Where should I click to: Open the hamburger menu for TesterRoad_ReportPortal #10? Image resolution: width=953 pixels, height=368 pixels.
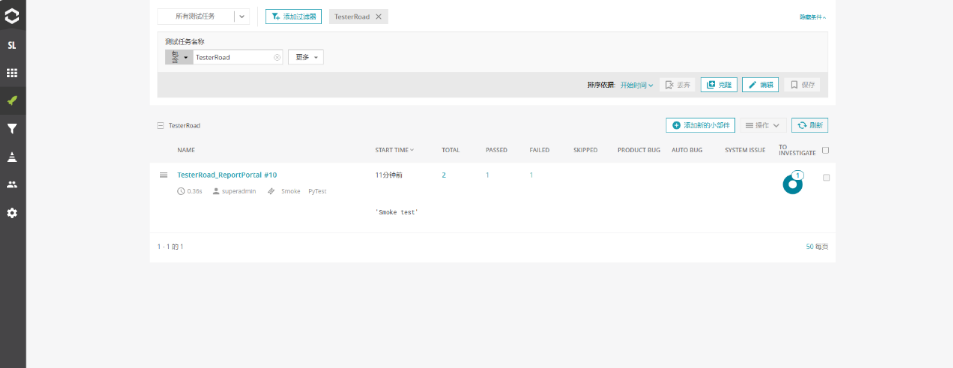pos(163,175)
